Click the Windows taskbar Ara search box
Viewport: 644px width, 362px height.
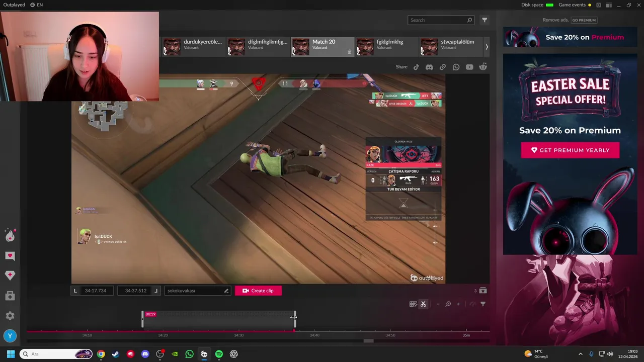(56, 354)
